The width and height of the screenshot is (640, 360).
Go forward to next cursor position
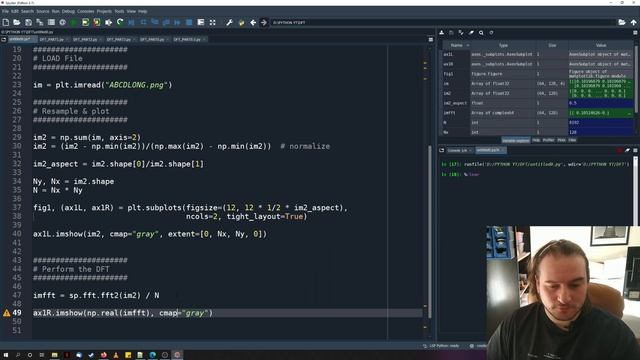coord(264,22)
